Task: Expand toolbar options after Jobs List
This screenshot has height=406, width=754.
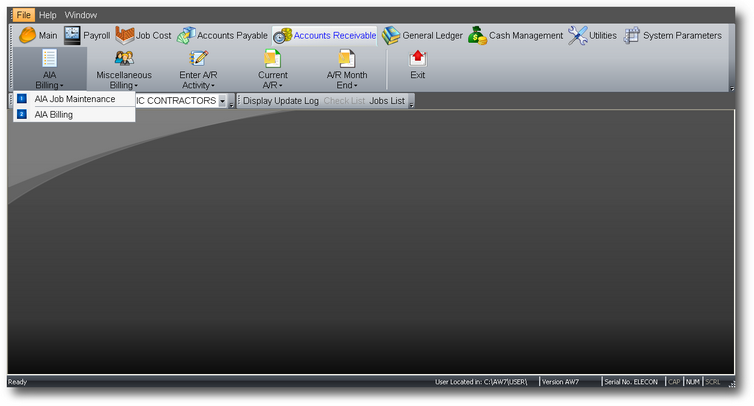Action: point(411,104)
